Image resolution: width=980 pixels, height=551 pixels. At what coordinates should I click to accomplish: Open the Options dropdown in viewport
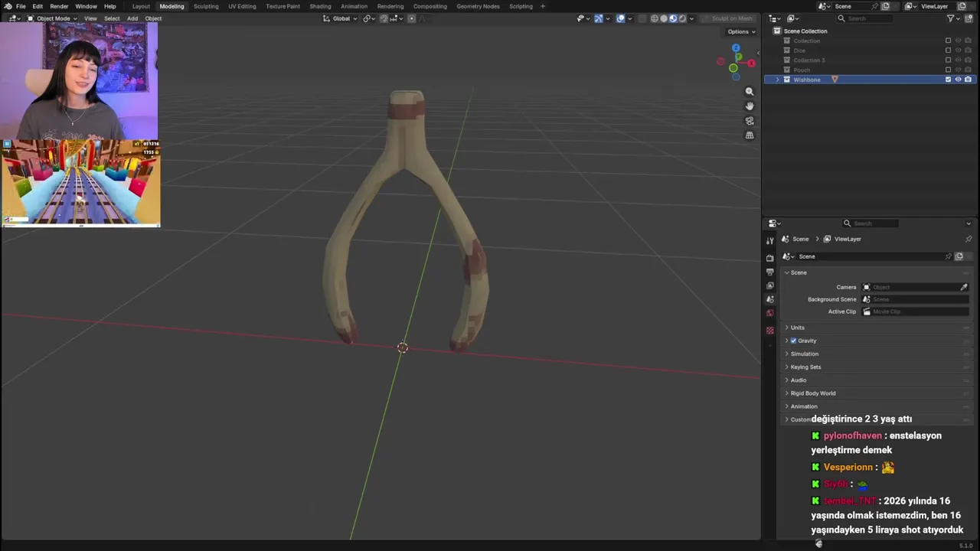click(741, 31)
